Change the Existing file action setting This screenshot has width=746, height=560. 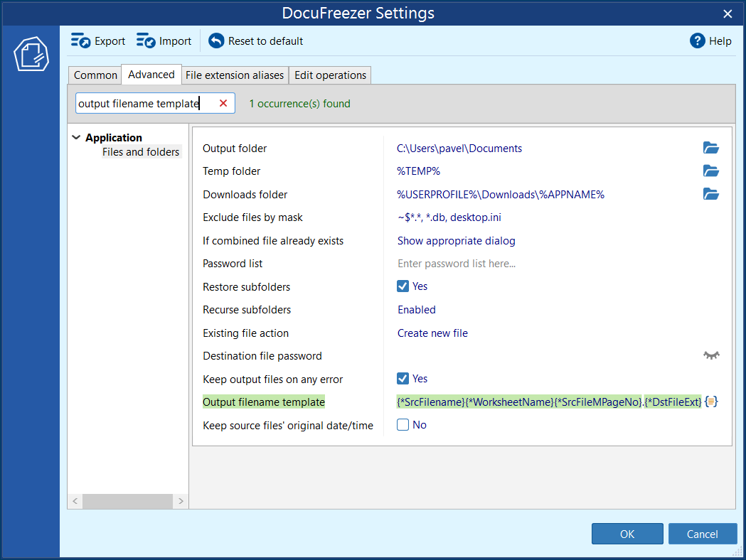pyautogui.click(x=432, y=333)
